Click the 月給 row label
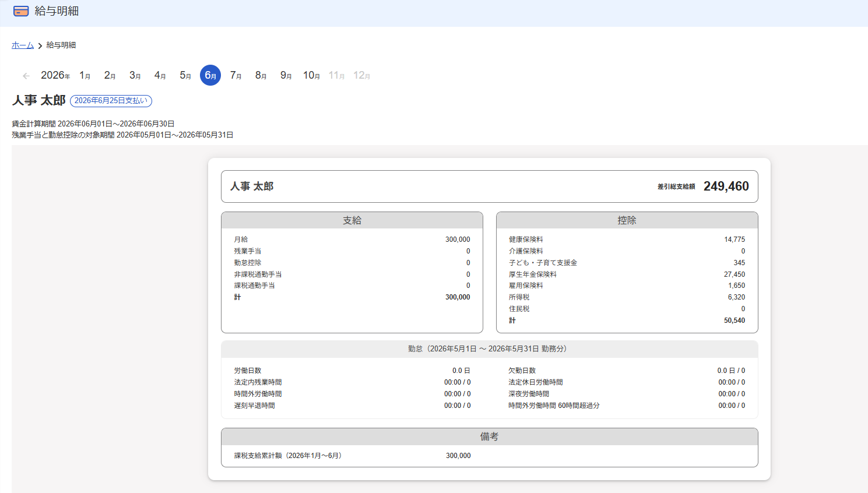This screenshot has width=868, height=493. [x=241, y=240]
